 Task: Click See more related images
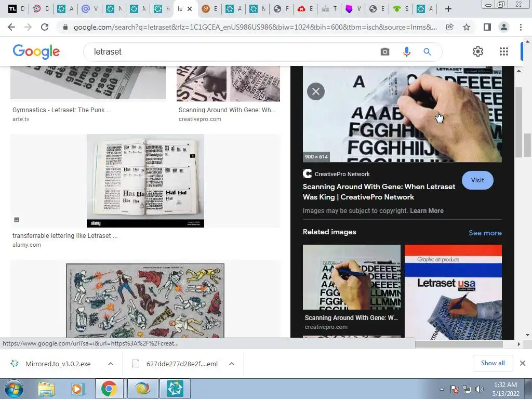485,233
